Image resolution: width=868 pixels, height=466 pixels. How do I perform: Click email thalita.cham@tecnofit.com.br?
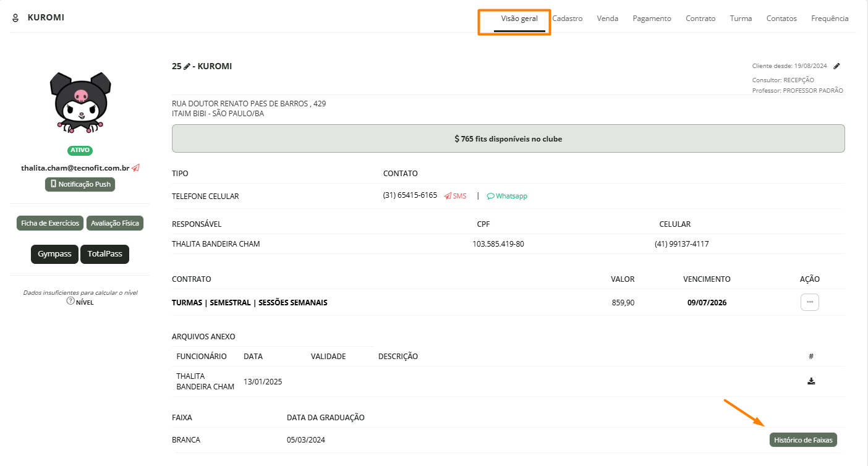click(75, 167)
